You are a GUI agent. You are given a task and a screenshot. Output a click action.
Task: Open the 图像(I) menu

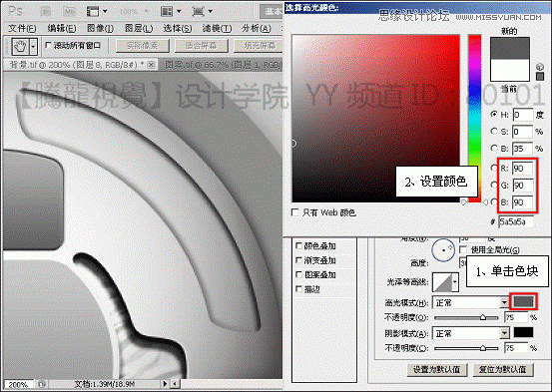[x=101, y=29]
